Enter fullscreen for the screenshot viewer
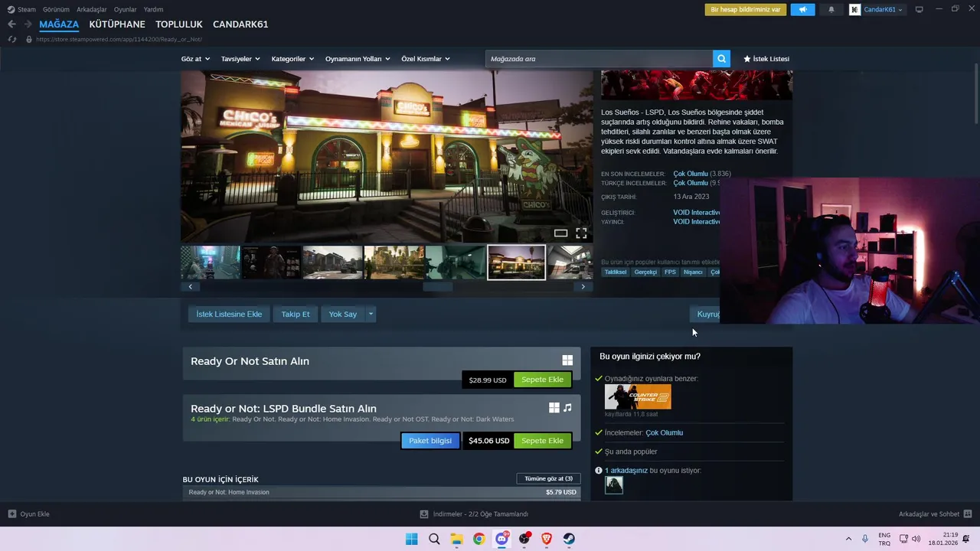Viewport: 980px width, 551px height. 581,233
